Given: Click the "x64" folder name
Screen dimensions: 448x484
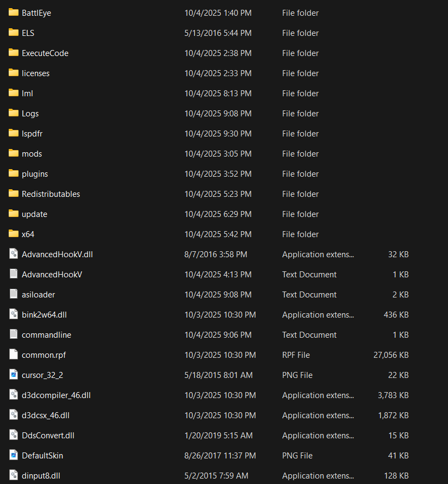Looking at the screenshot, I should pos(28,234).
